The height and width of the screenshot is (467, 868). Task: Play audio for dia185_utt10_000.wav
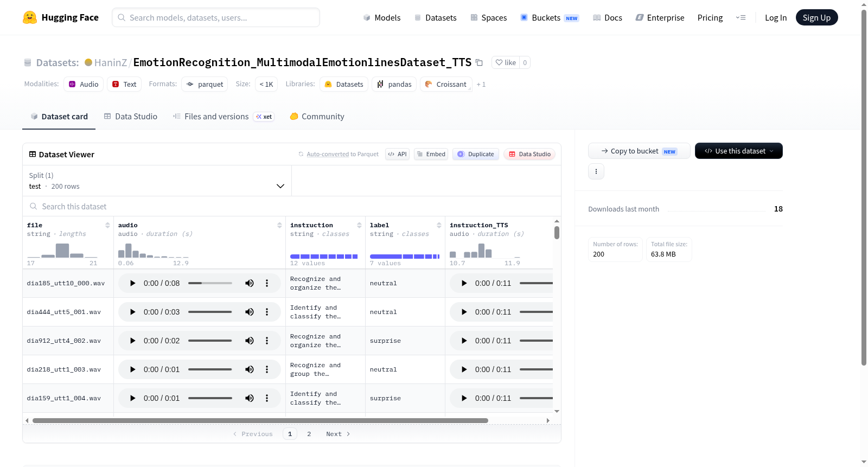132,283
